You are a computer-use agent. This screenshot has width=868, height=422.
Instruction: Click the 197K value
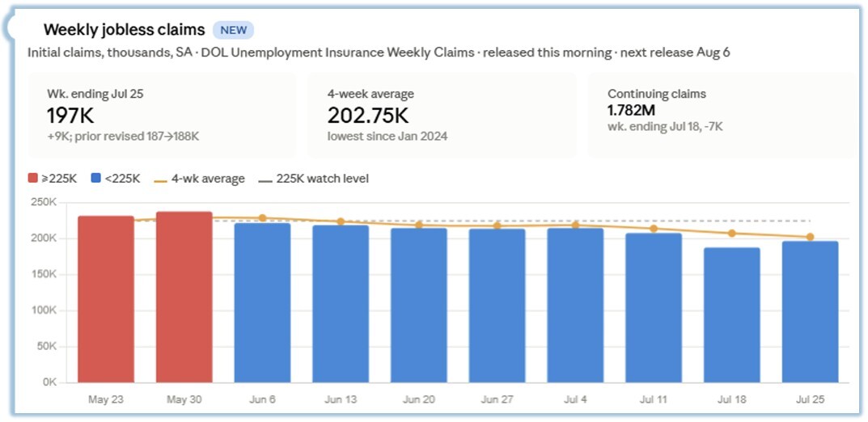click(70, 116)
